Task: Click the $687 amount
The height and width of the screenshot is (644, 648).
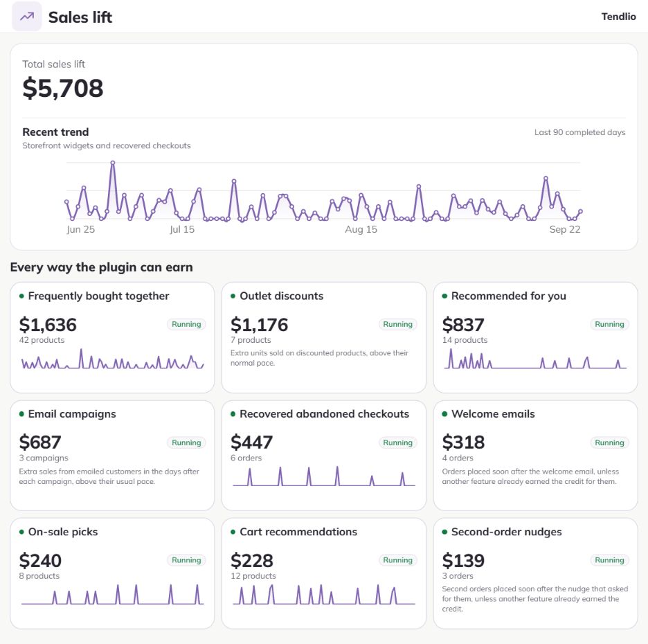Action: (40, 442)
